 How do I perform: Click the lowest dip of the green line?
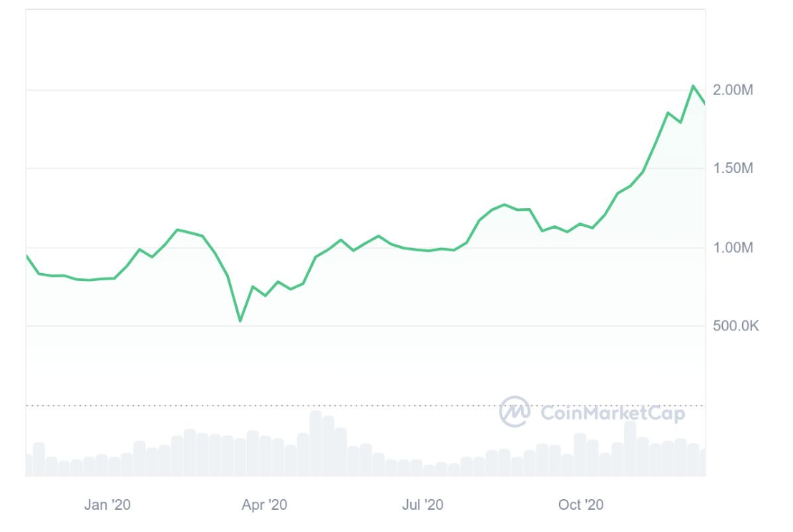pos(240,321)
